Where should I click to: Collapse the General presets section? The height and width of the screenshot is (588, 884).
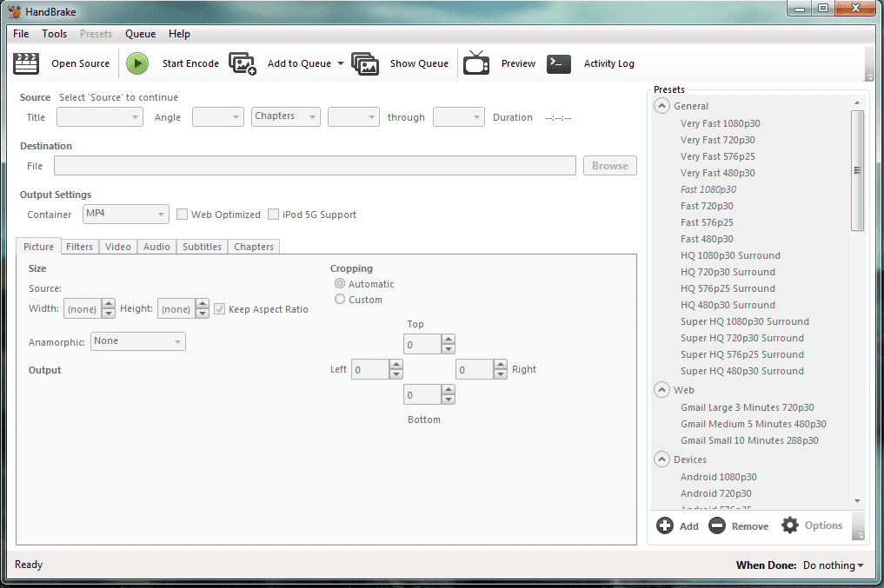tap(662, 105)
